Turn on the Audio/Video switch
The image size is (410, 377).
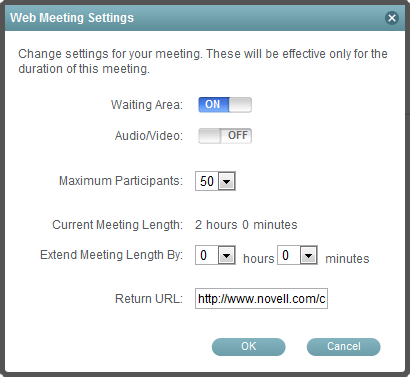[x=225, y=136]
